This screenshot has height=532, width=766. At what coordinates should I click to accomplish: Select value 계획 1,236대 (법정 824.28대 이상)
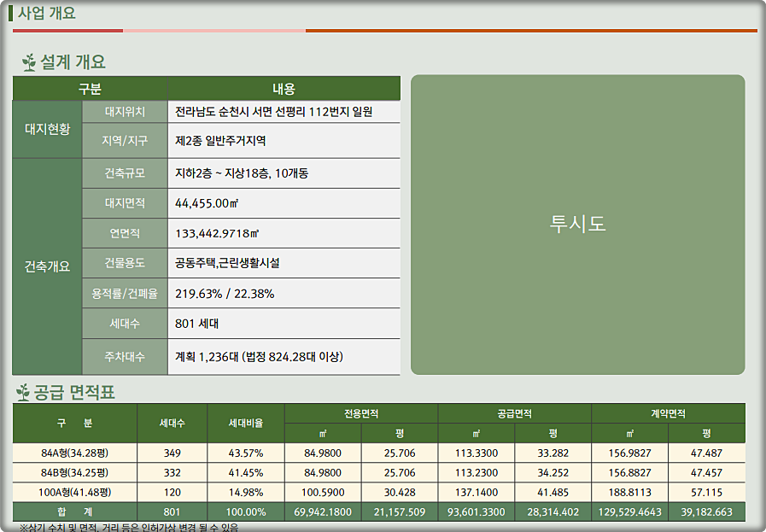pos(259,357)
